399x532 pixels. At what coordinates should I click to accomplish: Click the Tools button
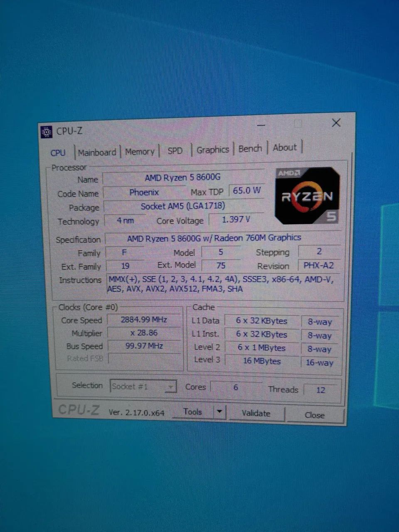click(192, 412)
